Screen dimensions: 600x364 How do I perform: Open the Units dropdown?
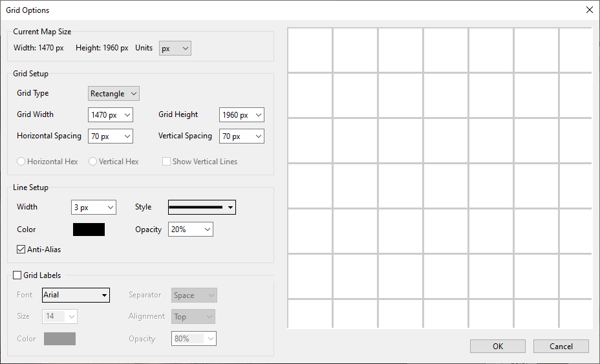(175, 48)
